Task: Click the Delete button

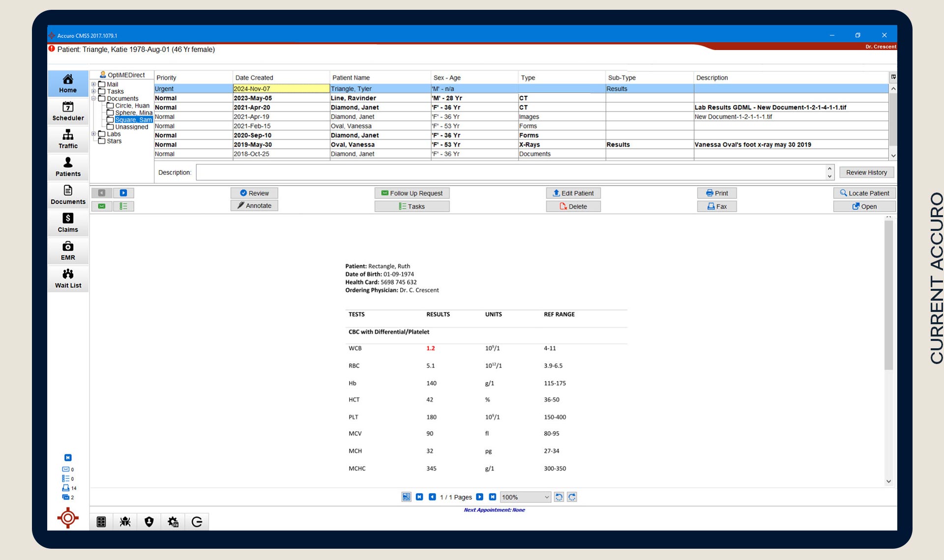Action: 573,206
